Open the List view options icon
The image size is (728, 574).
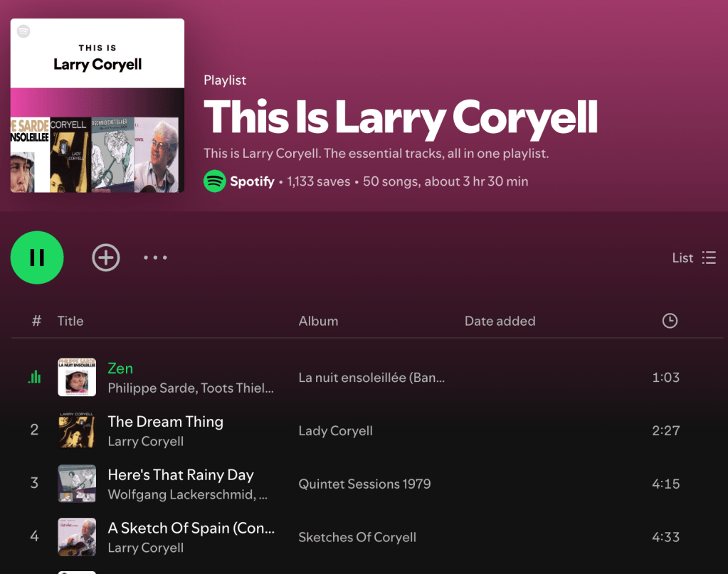click(709, 257)
